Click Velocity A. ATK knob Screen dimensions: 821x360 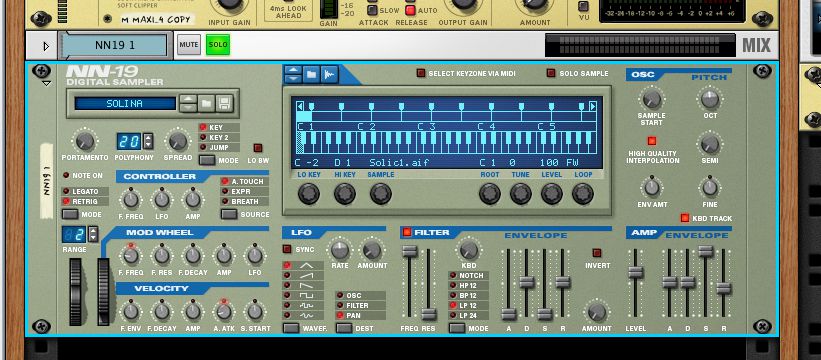click(224, 312)
